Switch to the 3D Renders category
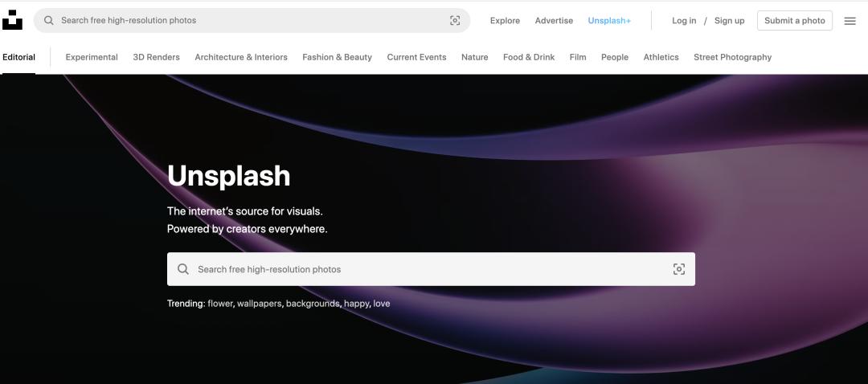 (x=156, y=57)
